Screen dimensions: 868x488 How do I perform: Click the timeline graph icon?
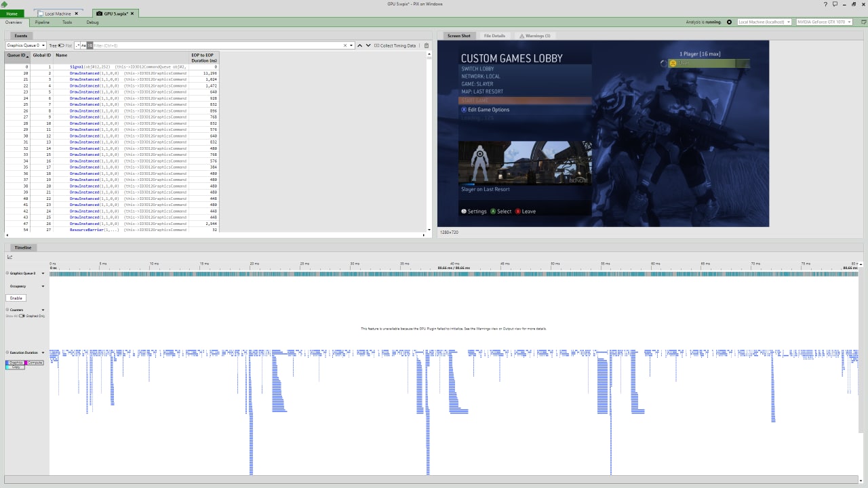(10, 257)
